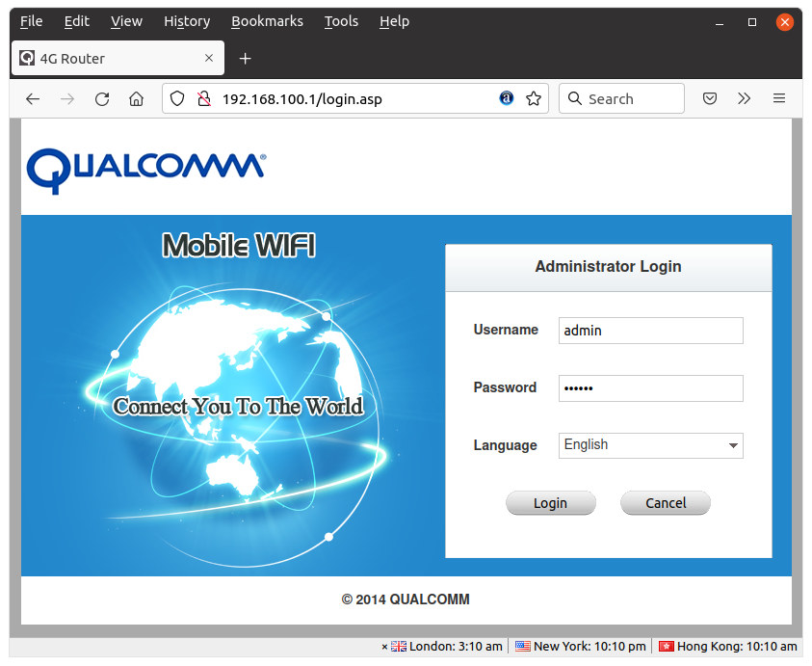Open the View menu
The width and height of the screenshot is (812, 666).
click(x=126, y=21)
